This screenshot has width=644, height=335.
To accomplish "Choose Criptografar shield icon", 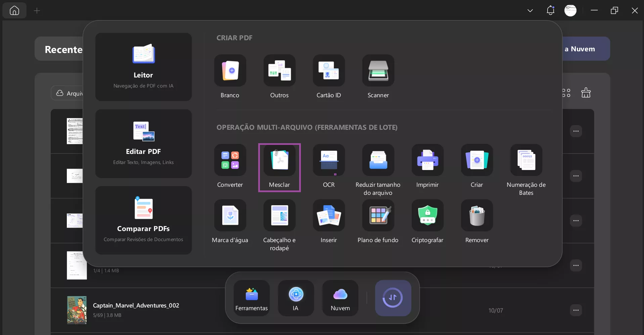I will click(427, 216).
